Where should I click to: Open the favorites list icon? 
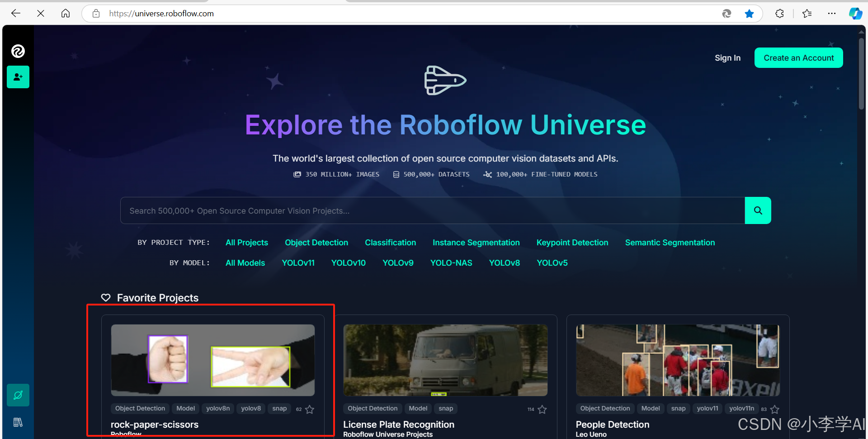[x=807, y=14]
